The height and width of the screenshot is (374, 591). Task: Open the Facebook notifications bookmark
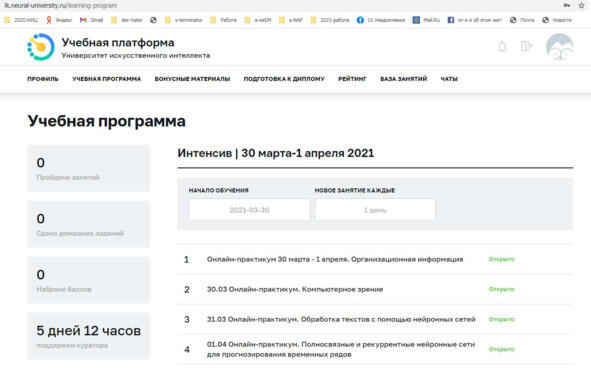[x=381, y=20]
